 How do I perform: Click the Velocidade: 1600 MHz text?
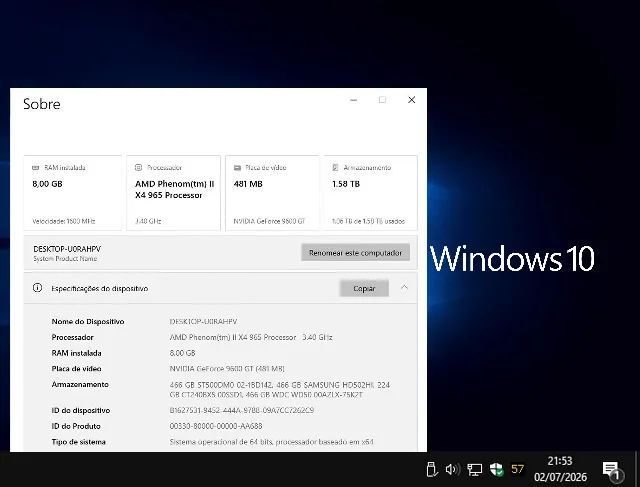pyautogui.click(x=64, y=221)
